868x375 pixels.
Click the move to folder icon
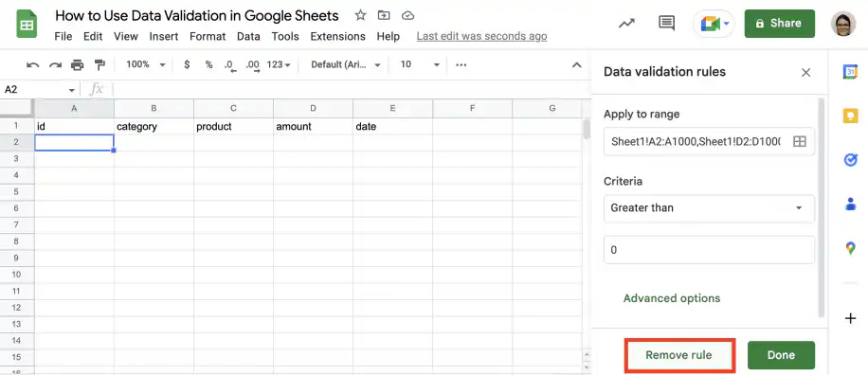384,15
